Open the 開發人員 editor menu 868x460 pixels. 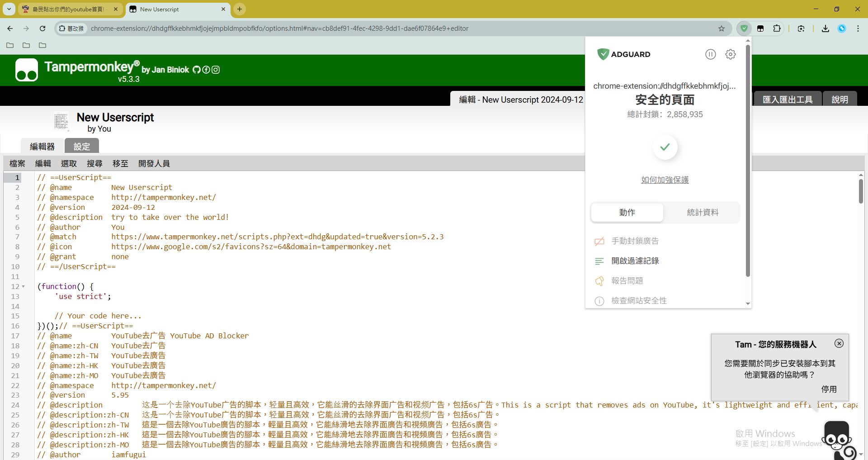[x=154, y=164]
